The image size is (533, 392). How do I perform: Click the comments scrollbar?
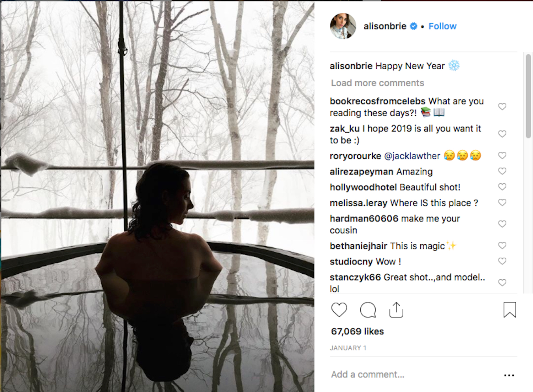(x=528, y=96)
